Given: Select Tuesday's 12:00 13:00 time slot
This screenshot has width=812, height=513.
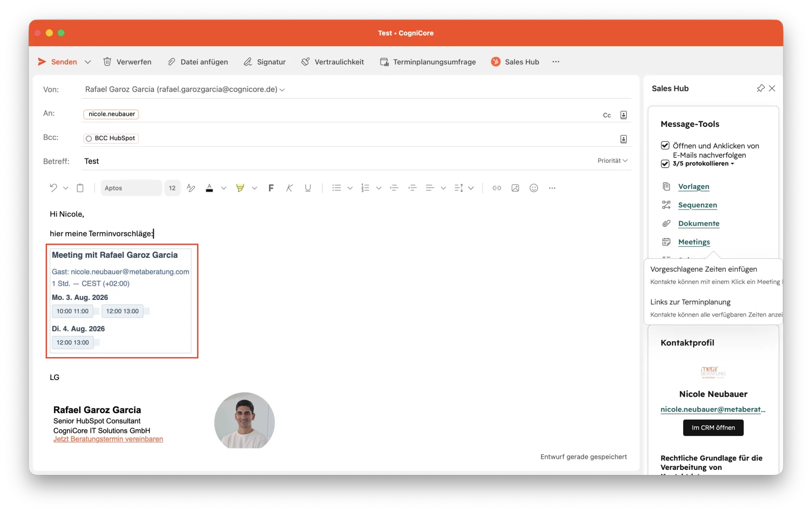Looking at the screenshot, I should coord(73,343).
